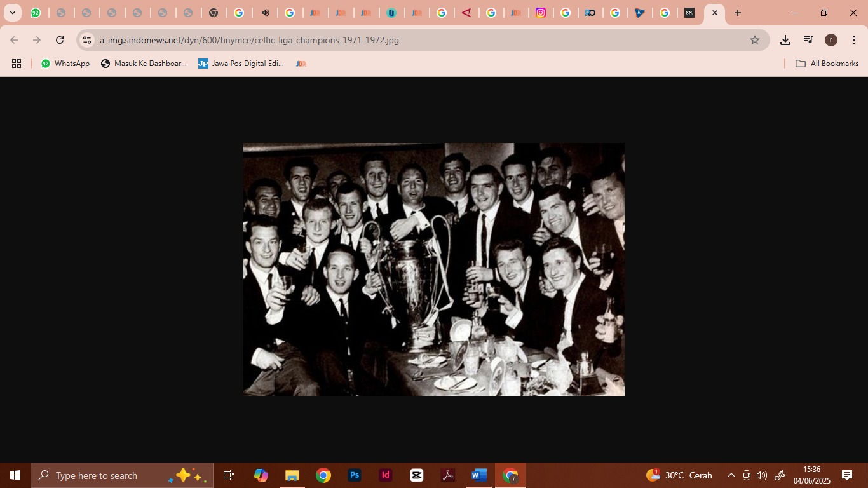The height and width of the screenshot is (488, 868).
Task: Switch to the SN. Sindonews tab
Action: 689,13
